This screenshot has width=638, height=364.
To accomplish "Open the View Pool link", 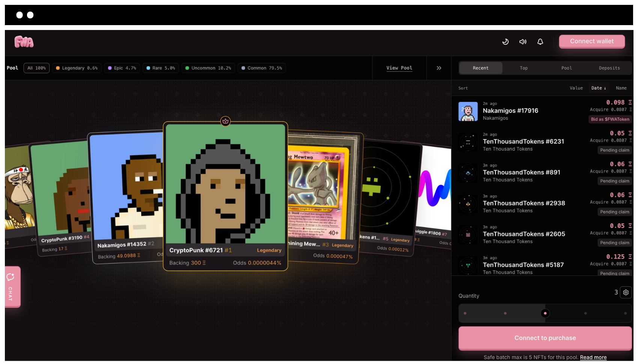I will coord(399,68).
